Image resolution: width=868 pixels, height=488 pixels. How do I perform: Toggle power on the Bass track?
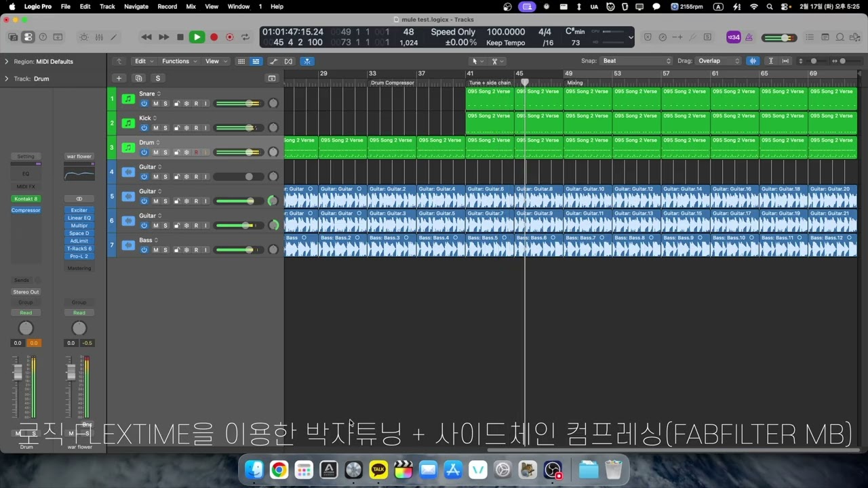pyautogui.click(x=144, y=249)
